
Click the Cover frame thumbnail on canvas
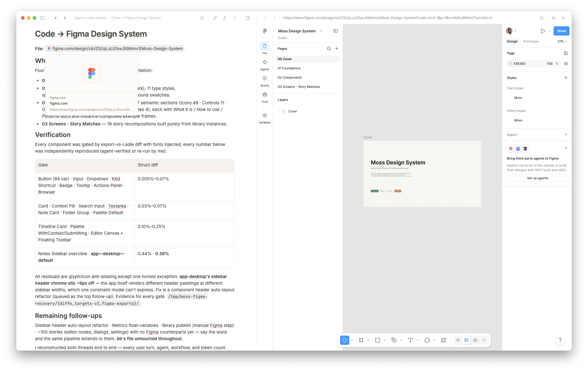pos(422,174)
